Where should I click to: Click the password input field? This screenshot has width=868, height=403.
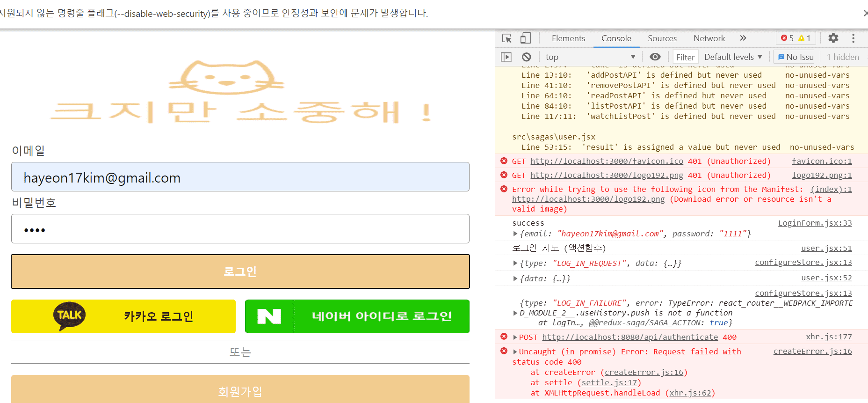pyautogui.click(x=240, y=229)
